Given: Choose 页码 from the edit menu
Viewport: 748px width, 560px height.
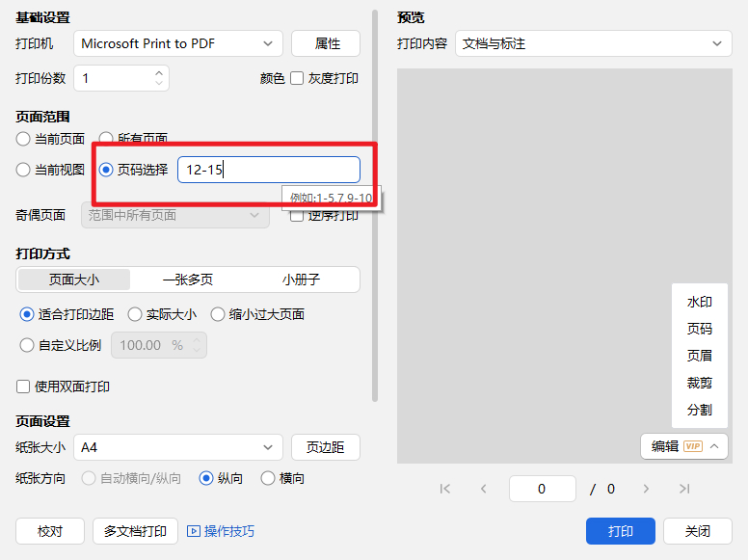Looking at the screenshot, I should point(700,329).
